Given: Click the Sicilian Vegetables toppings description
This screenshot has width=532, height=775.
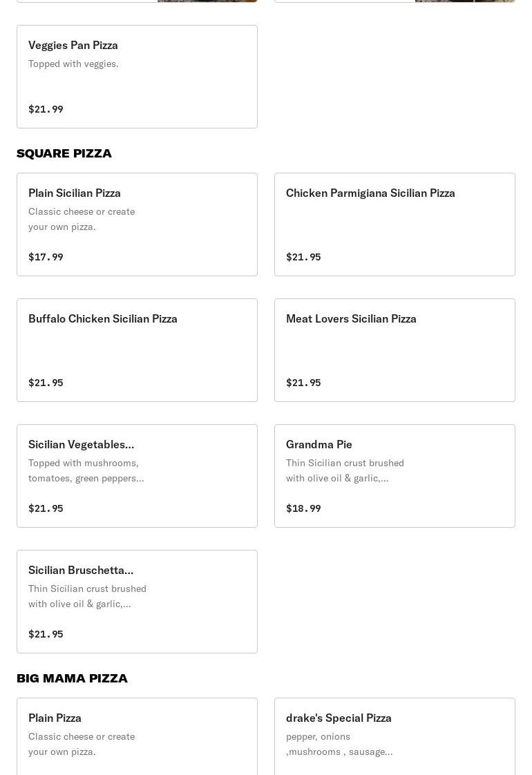Looking at the screenshot, I should 86,470.
